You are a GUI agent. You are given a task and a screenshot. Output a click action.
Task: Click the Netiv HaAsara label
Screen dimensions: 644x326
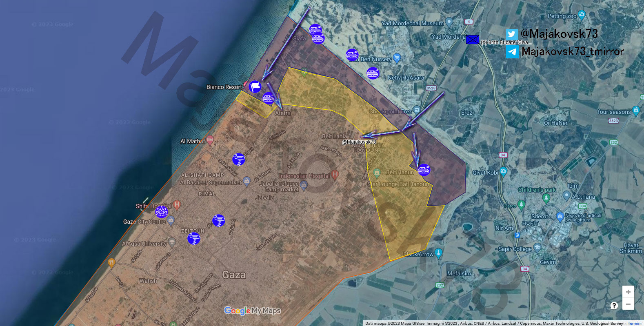pyautogui.click(x=406, y=78)
